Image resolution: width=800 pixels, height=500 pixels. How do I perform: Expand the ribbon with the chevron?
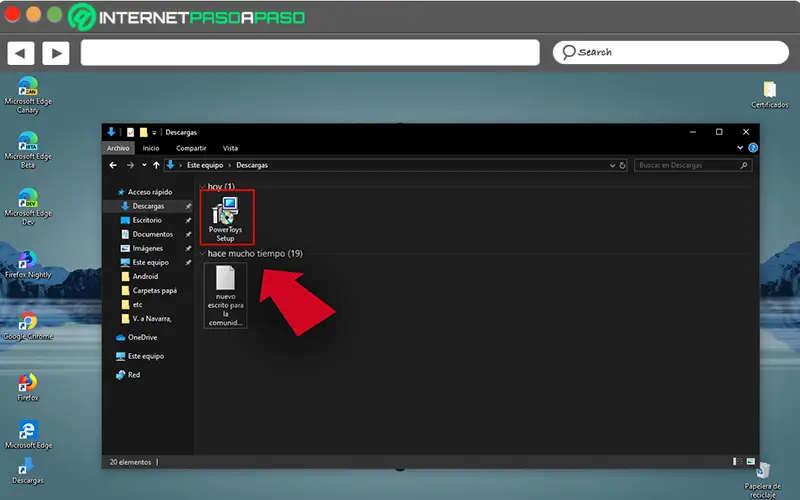pos(740,148)
